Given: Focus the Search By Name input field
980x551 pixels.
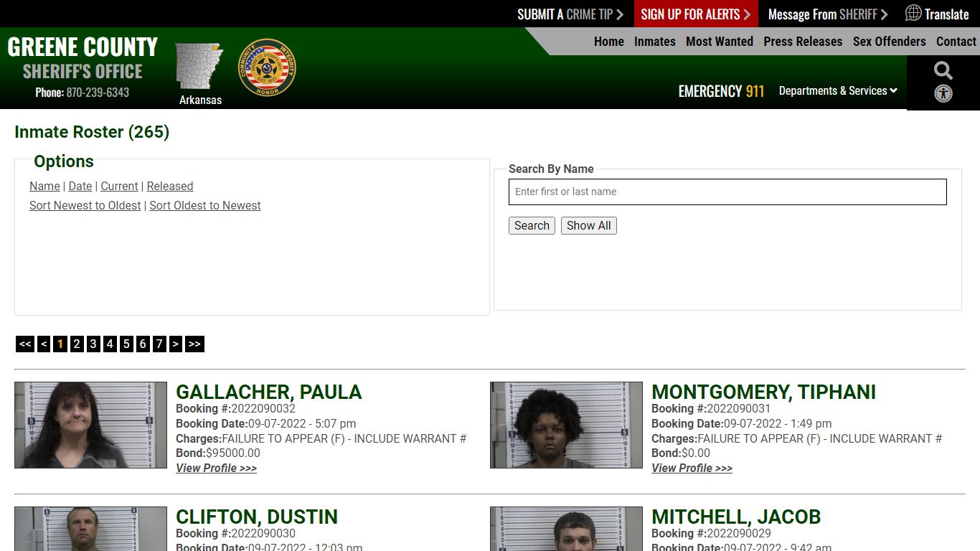Looking at the screenshot, I should pyautogui.click(x=727, y=192).
